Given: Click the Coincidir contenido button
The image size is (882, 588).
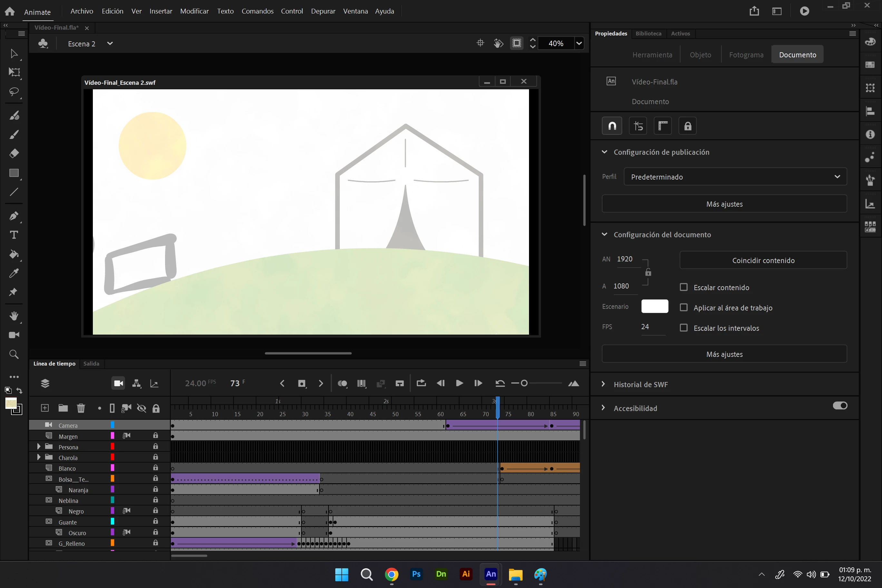Looking at the screenshot, I should (x=763, y=260).
